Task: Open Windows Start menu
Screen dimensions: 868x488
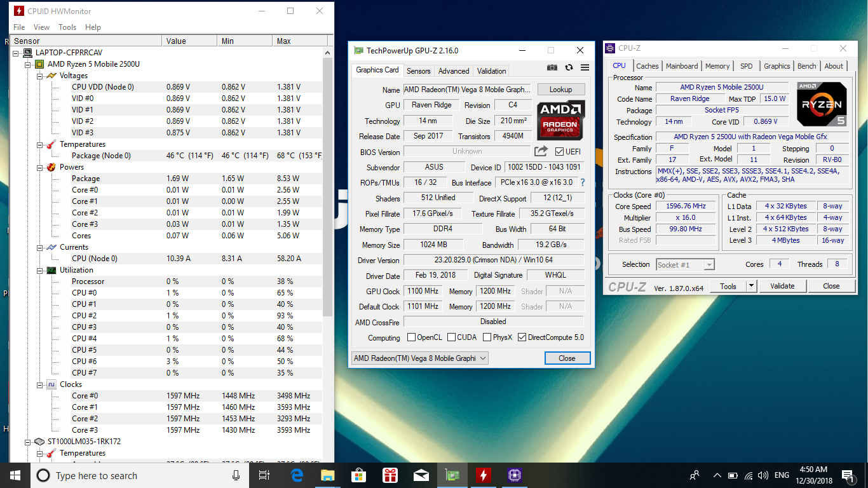Action: point(15,475)
